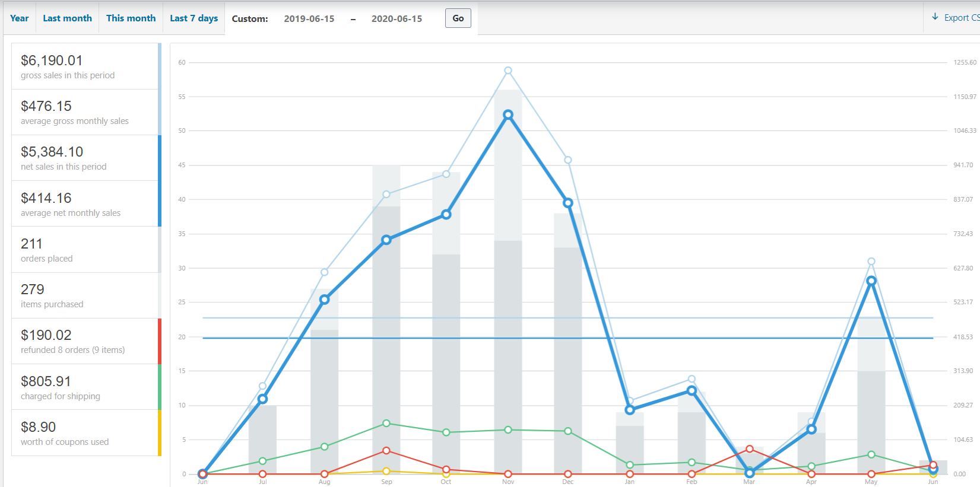Click the red refunded orders color bar
The width and height of the screenshot is (980, 487).
click(x=160, y=341)
